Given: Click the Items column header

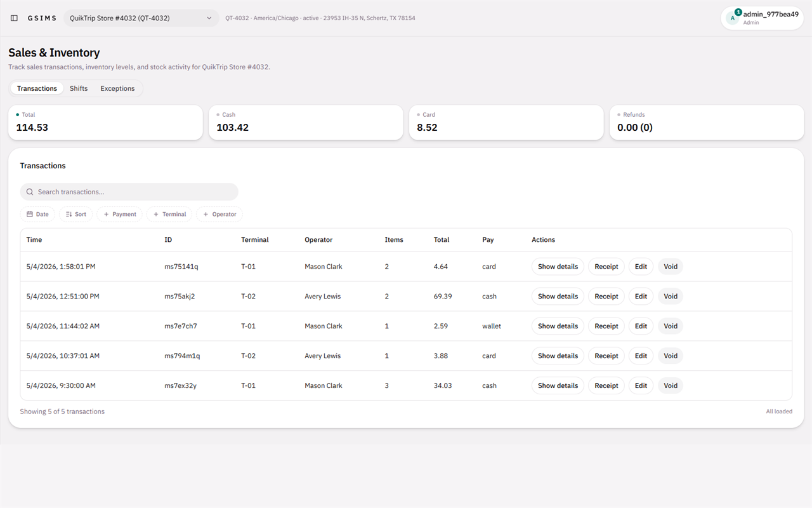Looking at the screenshot, I should click(394, 240).
